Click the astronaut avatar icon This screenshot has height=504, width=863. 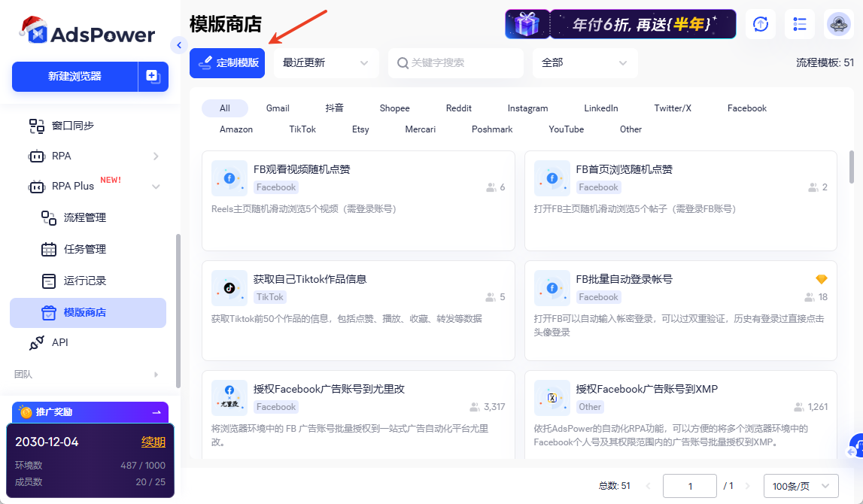pyautogui.click(x=839, y=24)
